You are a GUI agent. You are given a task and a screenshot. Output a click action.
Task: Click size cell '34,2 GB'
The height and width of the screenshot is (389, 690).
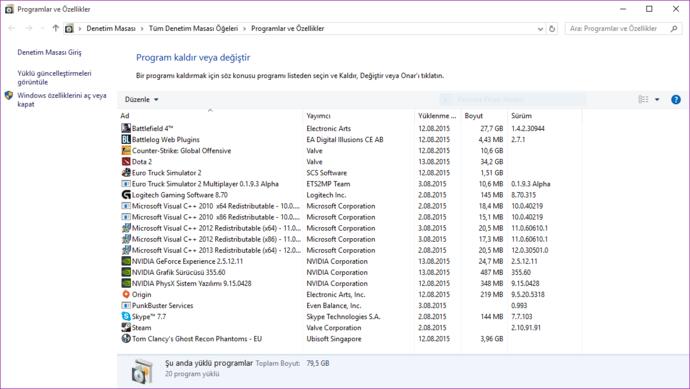pyautogui.click(x=492, y=161)
